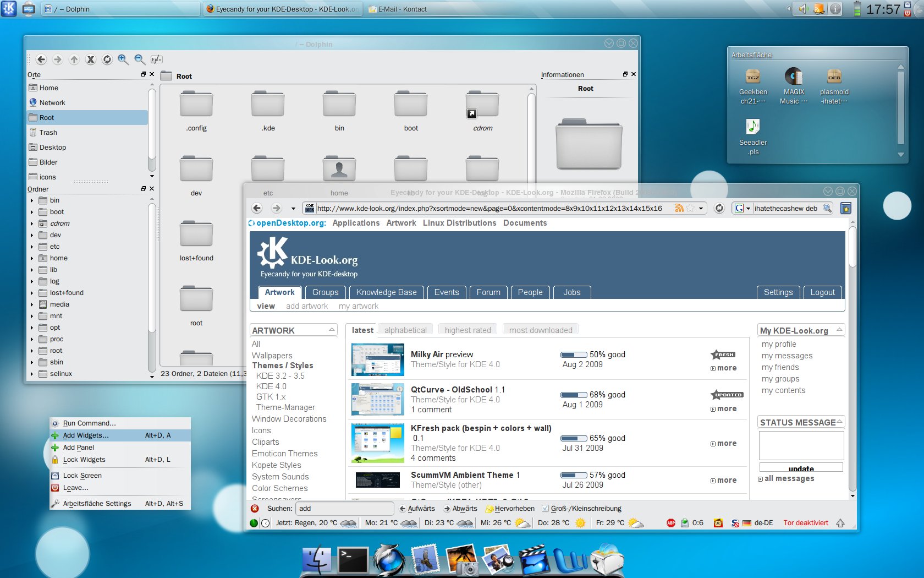Launch the Firefox globe dock icon
This screenshot has width=924, height=578.
[x=389, y=560]
